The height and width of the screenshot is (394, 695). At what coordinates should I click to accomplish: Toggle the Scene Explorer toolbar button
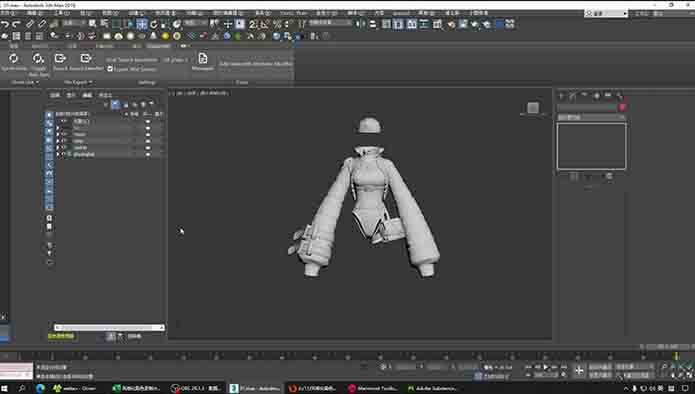[387, 24]
